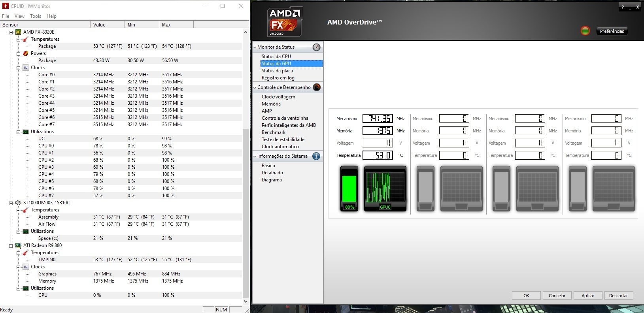This screenshot has height=313, width=644.
Task: Click the help question mark in the OverDrive title bar
Action: coord(622,7)
